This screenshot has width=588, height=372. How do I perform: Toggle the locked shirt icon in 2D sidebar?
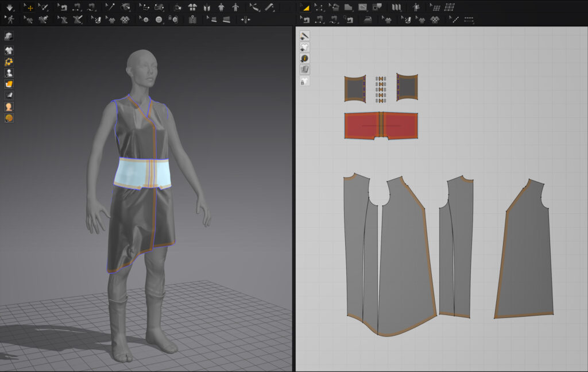click(304, 80)
